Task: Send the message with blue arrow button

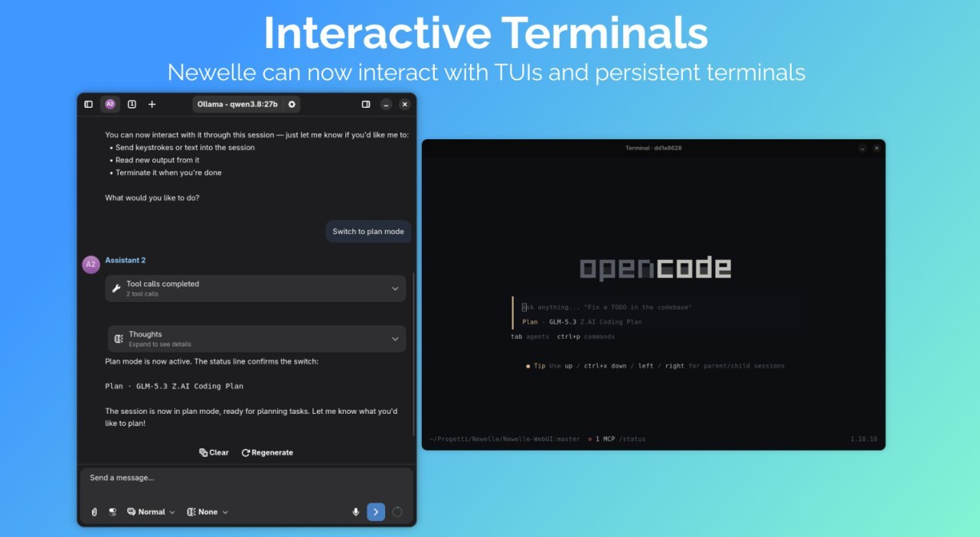Action: point(376,512)
